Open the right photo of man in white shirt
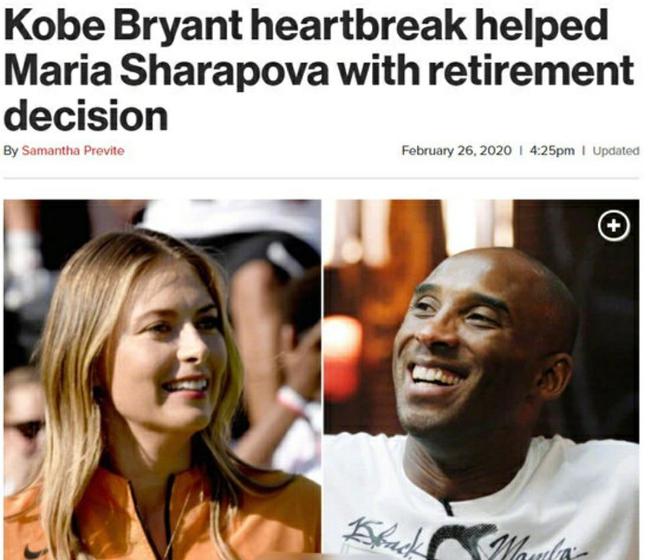This screenshot has width=650, height=560. 481,379
